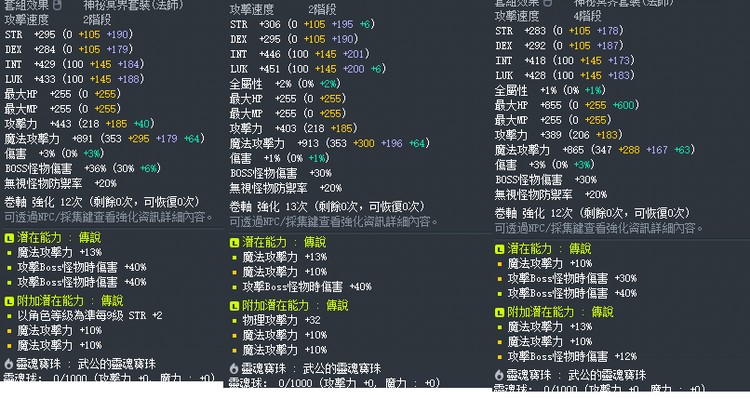750x399 pixels.
Task: Click the L icon beside 附加潛在能力 in the STR +283 tooltip
Action: [x=499, y=312]
